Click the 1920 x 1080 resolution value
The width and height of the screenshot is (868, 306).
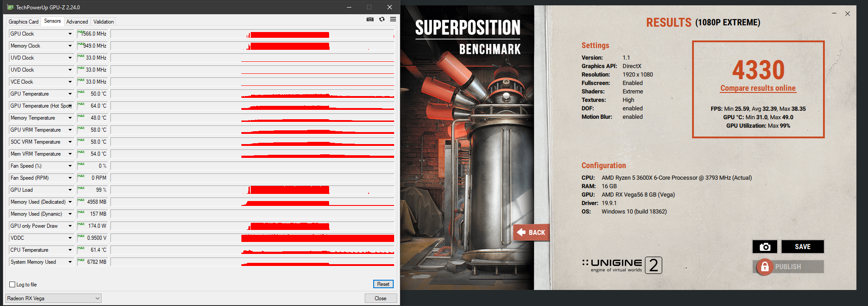pyautogui.click(x=638, y=75)
